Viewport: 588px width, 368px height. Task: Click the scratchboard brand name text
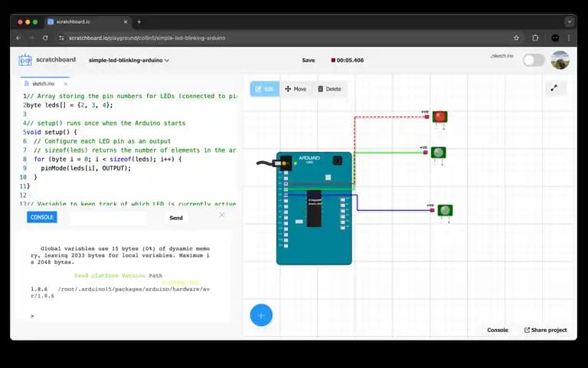(x=56, y=60)
